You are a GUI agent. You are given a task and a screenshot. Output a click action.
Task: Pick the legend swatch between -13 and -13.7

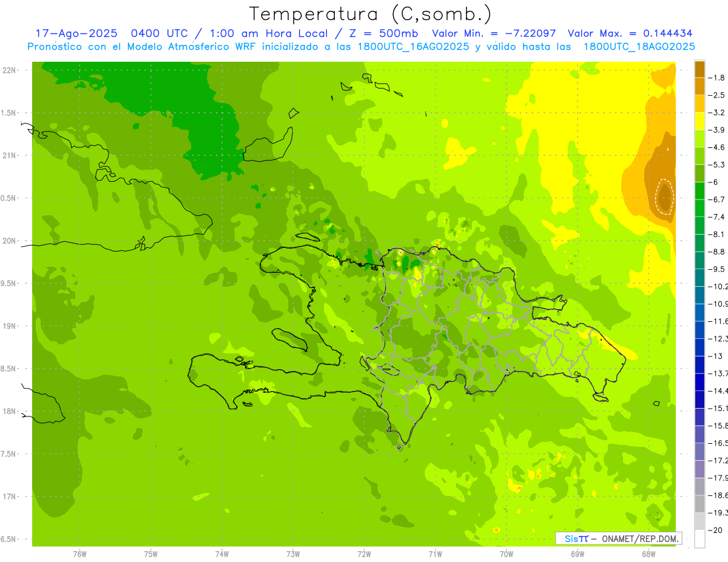[x=699, y=364]
